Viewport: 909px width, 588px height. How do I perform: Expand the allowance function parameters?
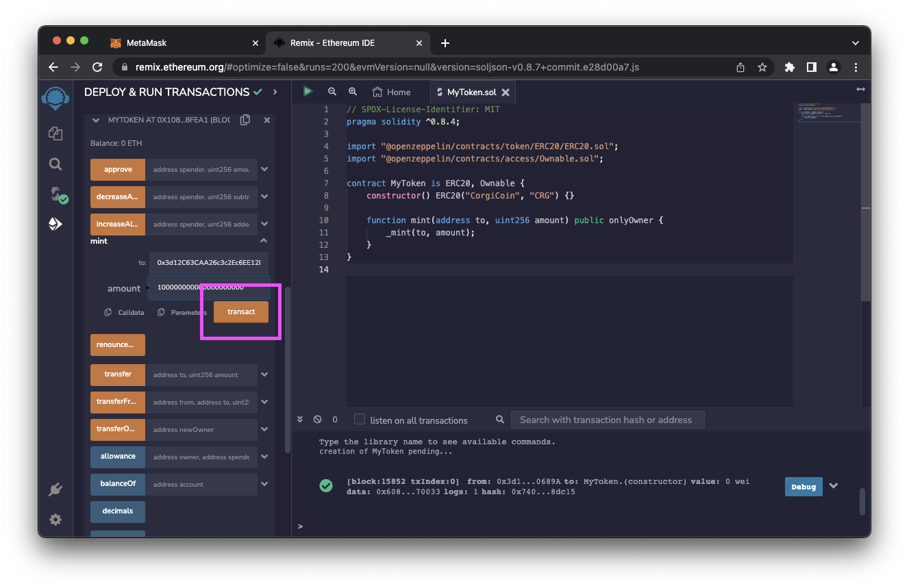(x=264, y=457)
